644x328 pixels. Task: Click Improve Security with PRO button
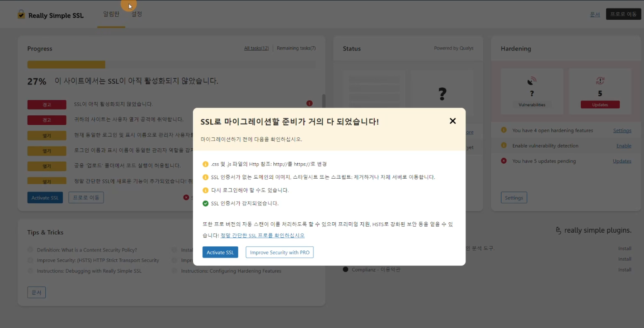tap(279, 252)
